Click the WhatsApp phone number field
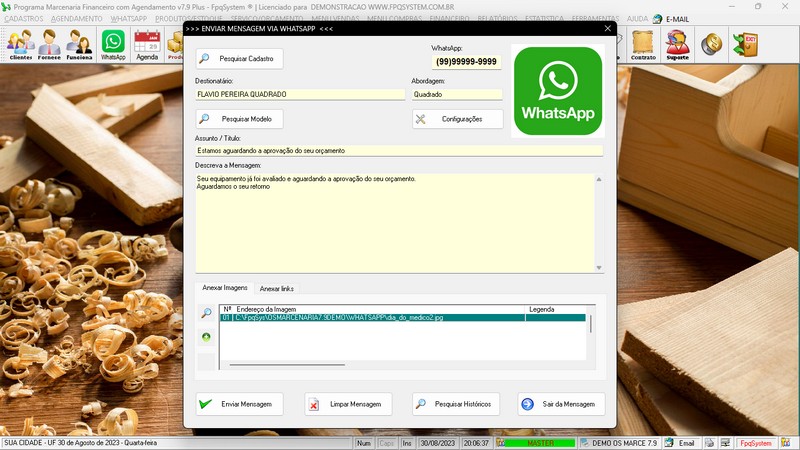Image resolution: width=800 pixels, height=450 pixels. 466,62
